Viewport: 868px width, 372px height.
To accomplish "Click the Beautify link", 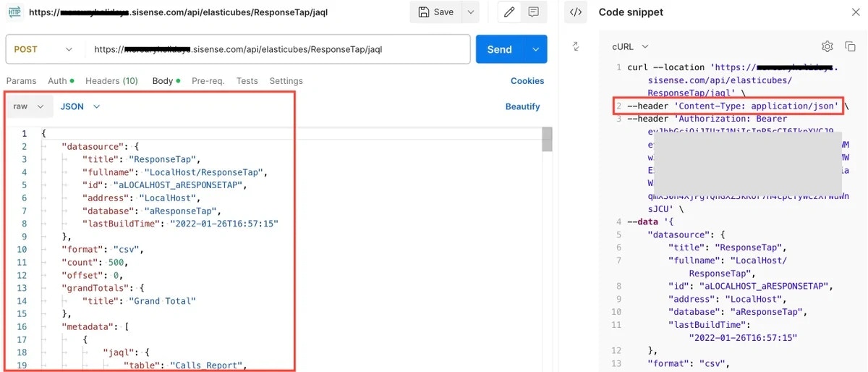I will [x=522, y=106].
